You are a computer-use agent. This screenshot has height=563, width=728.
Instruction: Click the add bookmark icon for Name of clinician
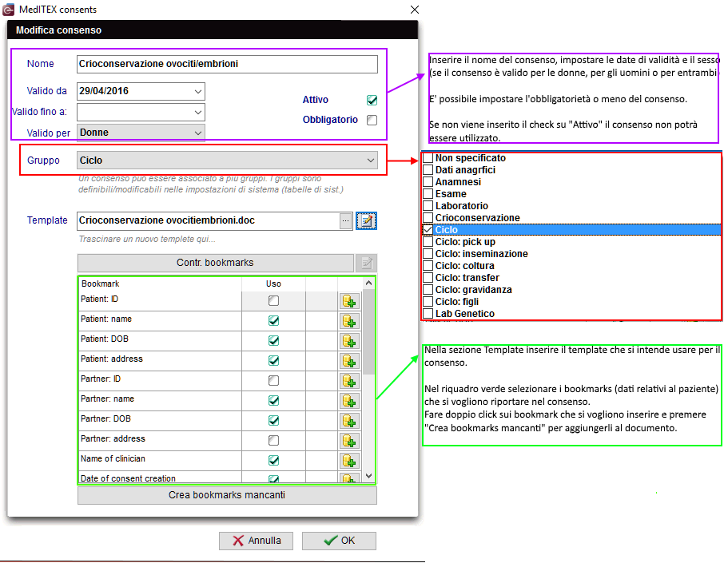pos(349,461)
